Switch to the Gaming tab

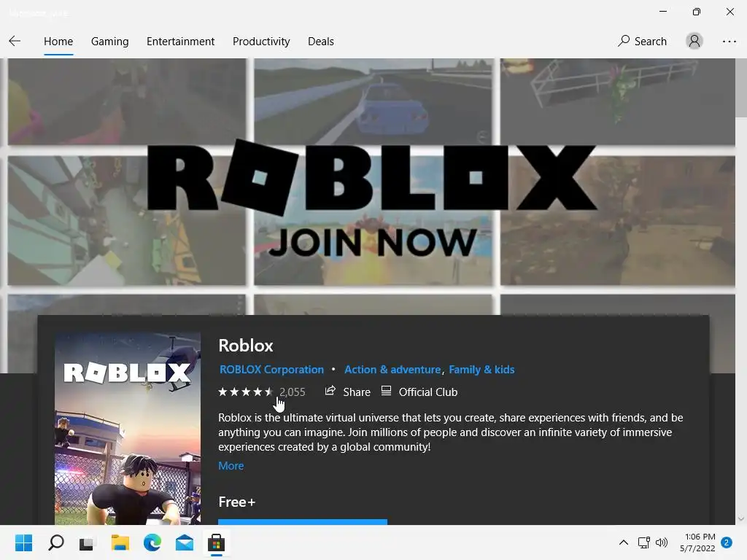(109, 42)
